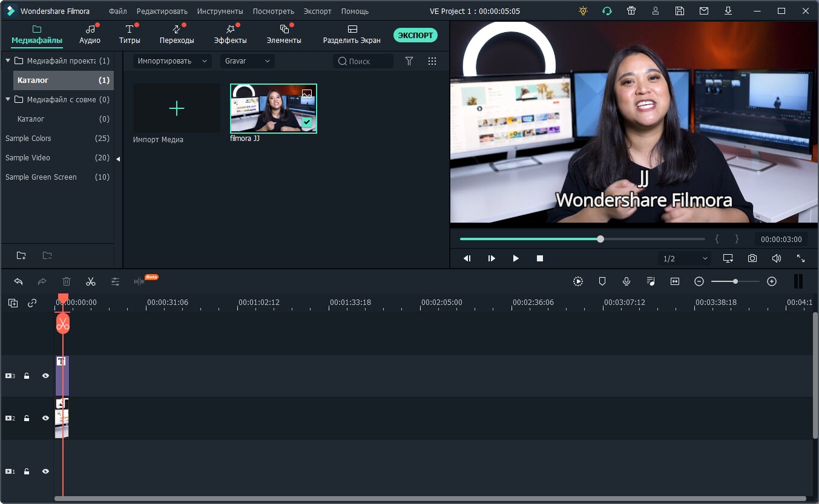The width and height of the screenshot is (819, 504).
Task: Take a snapshot with the camera icon
Action: [x=752, y=258]
